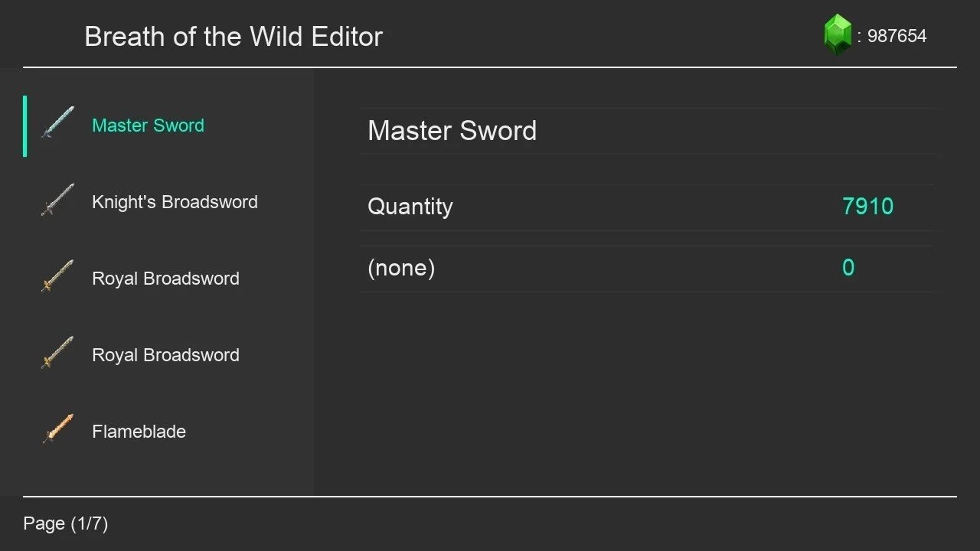980x551 pixels.
Task: Select the Master Sword name in the list
Action: click(x=148, y=126)
